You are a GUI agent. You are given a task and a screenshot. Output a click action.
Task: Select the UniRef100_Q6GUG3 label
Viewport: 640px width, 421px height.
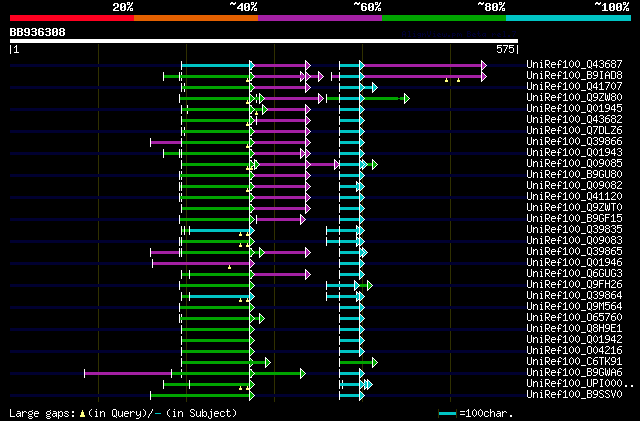pyautogui.click(x=574, y=274)
